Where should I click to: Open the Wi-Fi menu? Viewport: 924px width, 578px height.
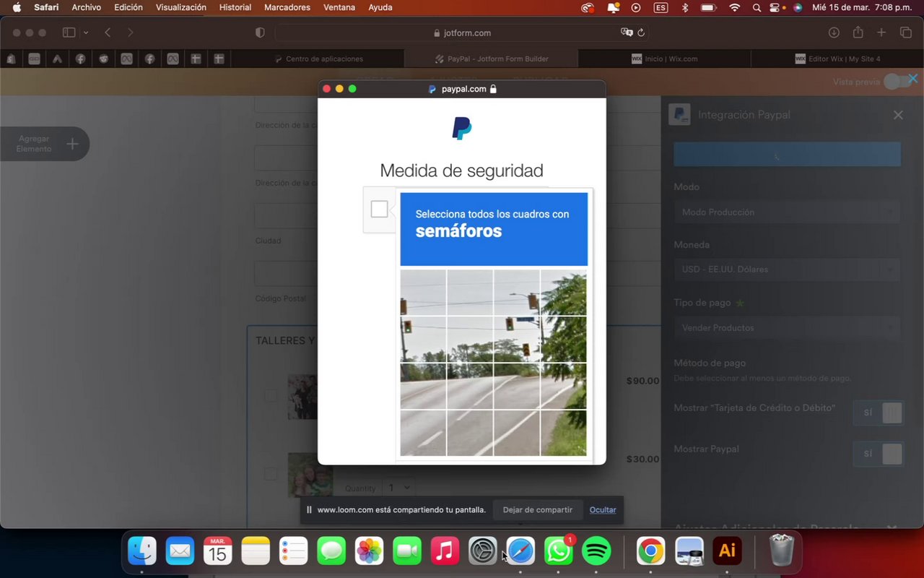[734, 7]
